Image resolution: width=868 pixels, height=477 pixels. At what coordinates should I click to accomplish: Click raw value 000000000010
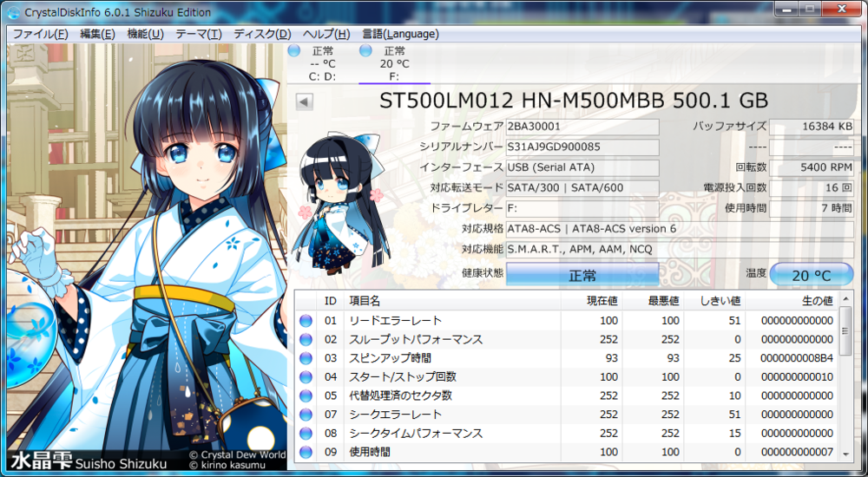point(797,377)
